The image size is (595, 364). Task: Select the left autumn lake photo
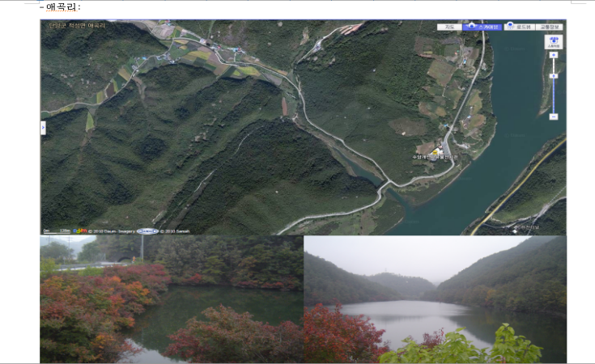click(x=172, y=299)
